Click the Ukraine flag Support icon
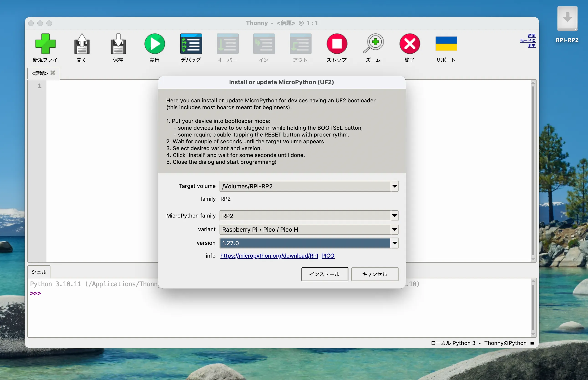Screen dimensions: 588x380 pos(446,44)
